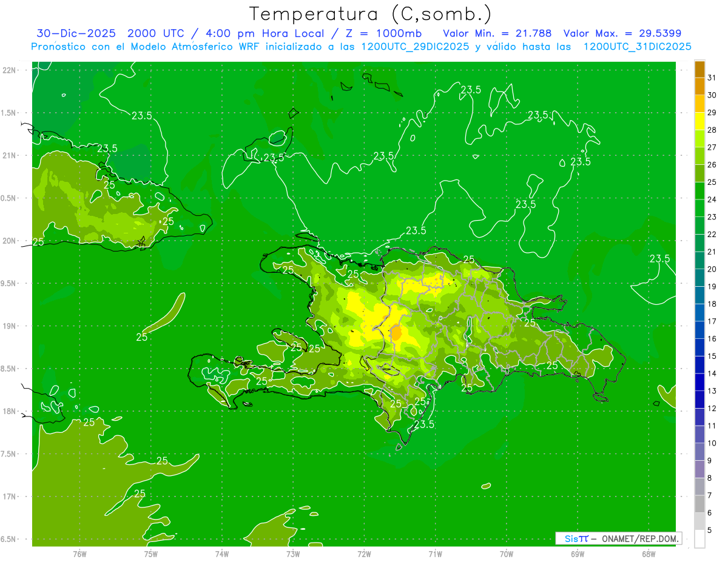Click the 21N latitude axis label
The image size is (728, 562).
10,155
